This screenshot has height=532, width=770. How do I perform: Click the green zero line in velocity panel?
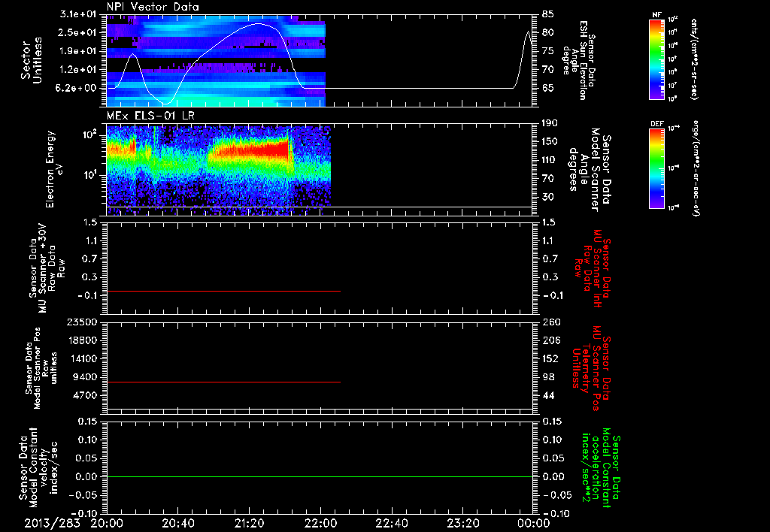coord(320,476)
